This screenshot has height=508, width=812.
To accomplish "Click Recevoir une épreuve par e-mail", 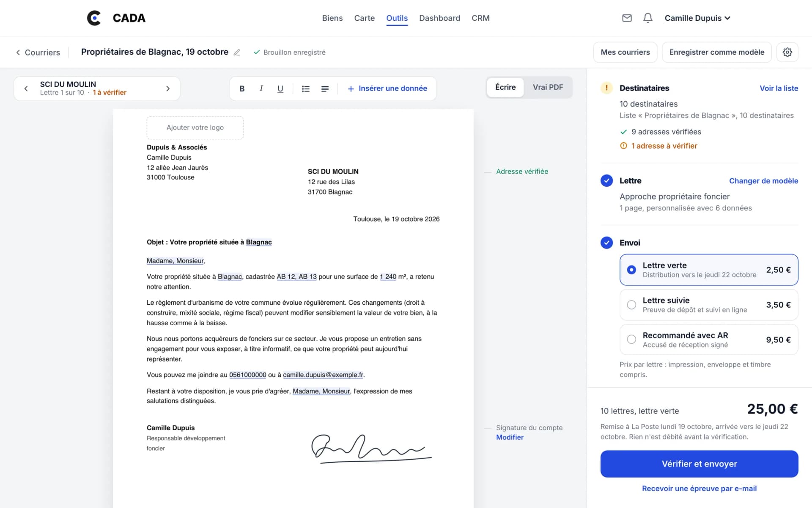I will tap(699, 489).
